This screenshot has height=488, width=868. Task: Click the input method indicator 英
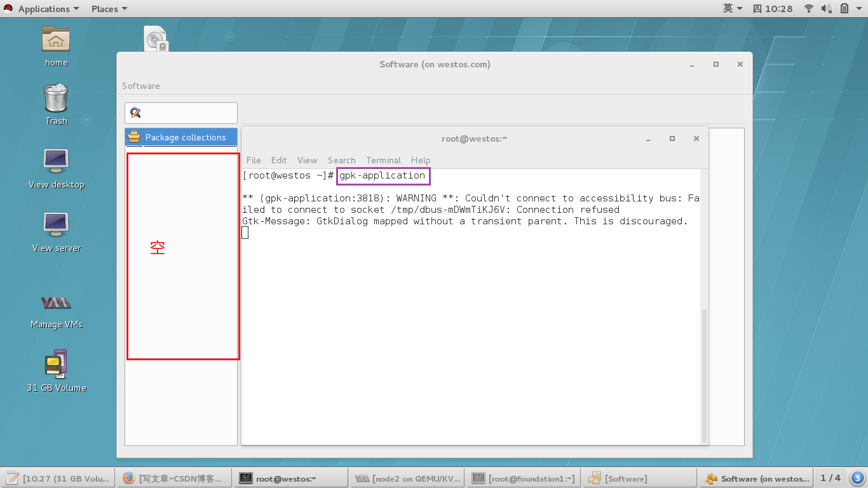pyautogui.click(x=732, y=8)
